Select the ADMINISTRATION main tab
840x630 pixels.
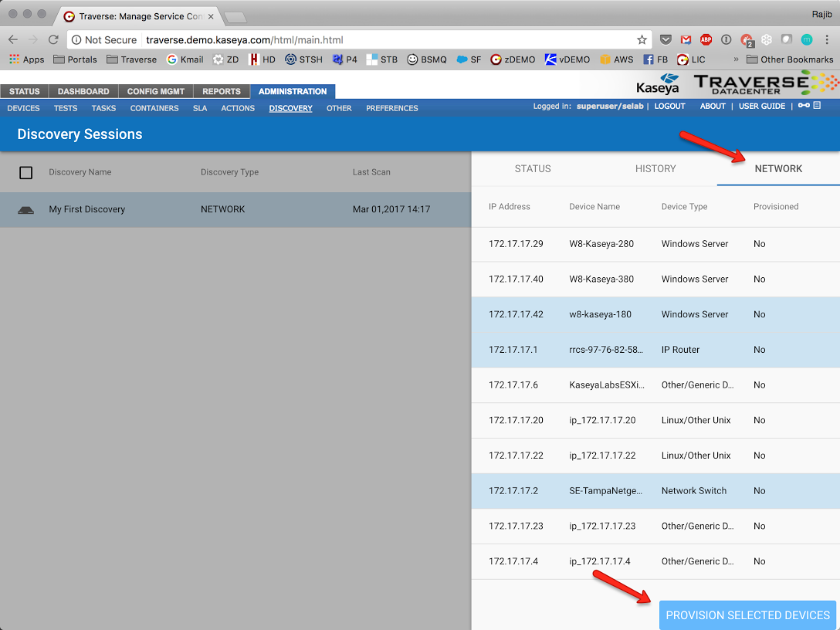point(293,92)
